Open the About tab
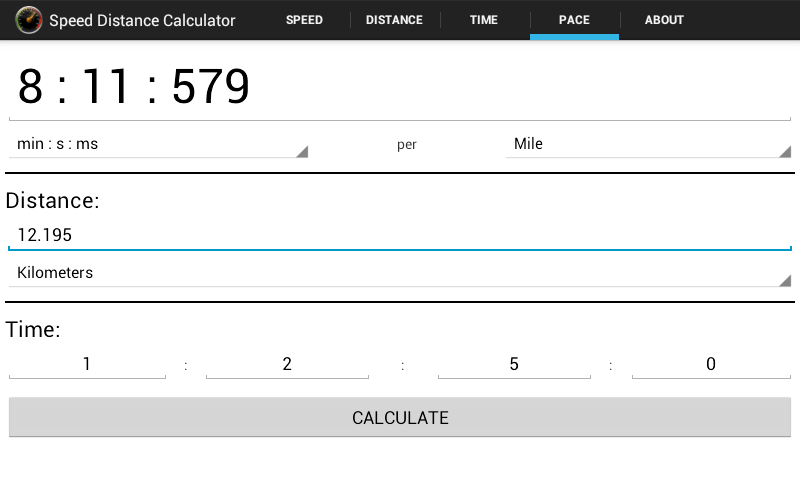 click(664, 20)
